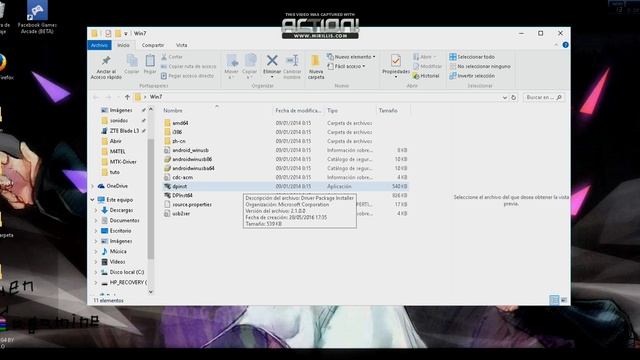Open MTK-Driver folder in sidebar
Screen dimensions: 640x360
coord(123,162)
